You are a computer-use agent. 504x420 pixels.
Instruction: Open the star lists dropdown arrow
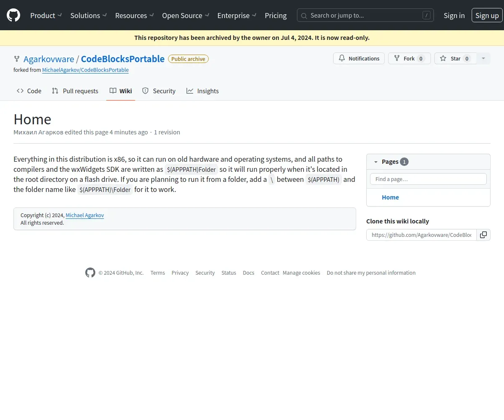point(483,58)
